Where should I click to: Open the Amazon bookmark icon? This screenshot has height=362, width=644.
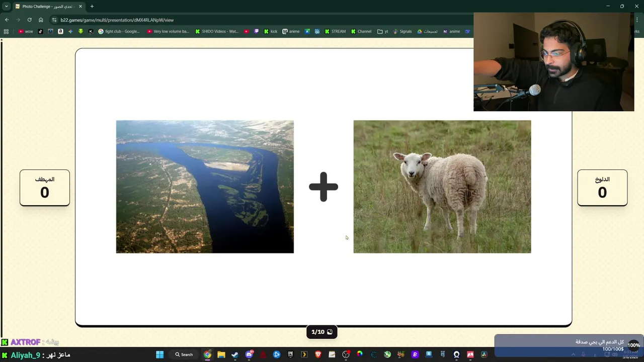click(x=60, y=31)
